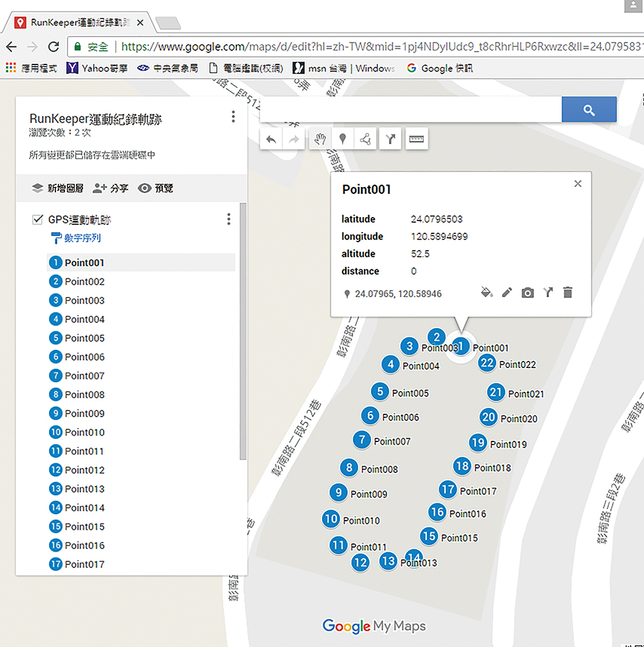Open the msn 台灣 bookmark
The height and width of the screenshot is (647, 644).
[x=344, y=68]
